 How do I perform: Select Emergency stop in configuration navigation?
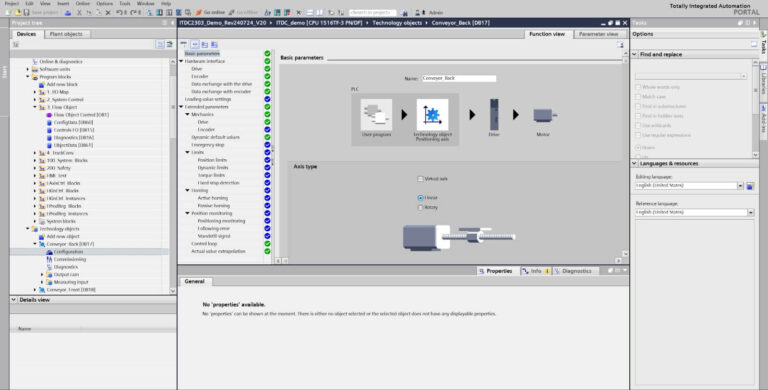(208, 145)
